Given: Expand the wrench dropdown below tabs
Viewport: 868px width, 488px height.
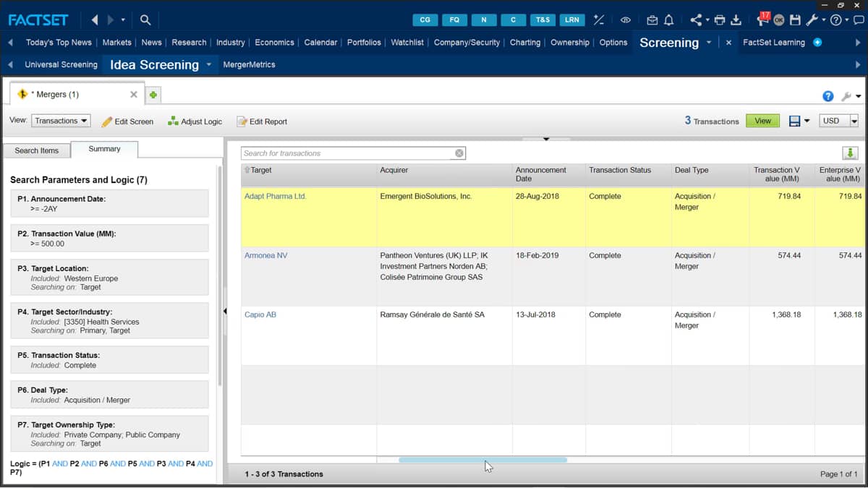Looking at the screenshot, I should 858,96.
